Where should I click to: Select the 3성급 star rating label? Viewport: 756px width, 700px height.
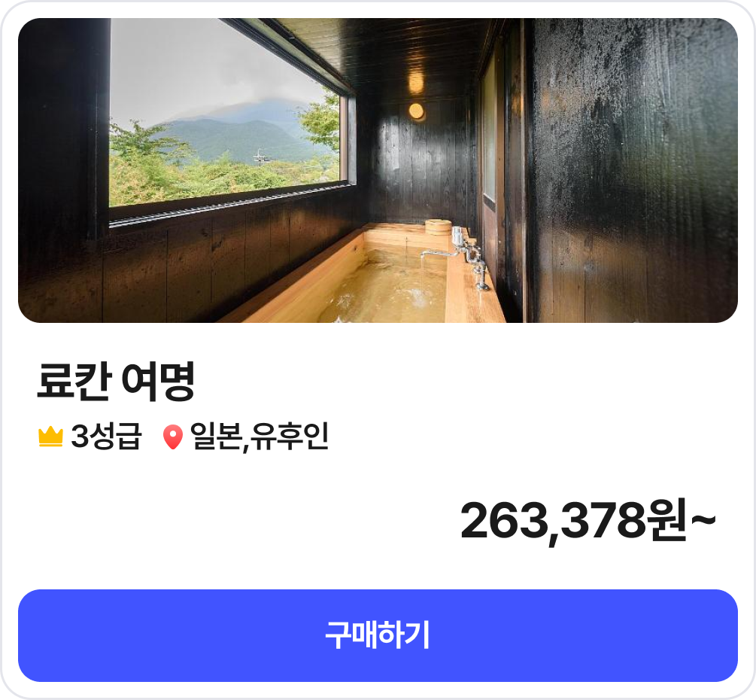click(x=106, y=436)
